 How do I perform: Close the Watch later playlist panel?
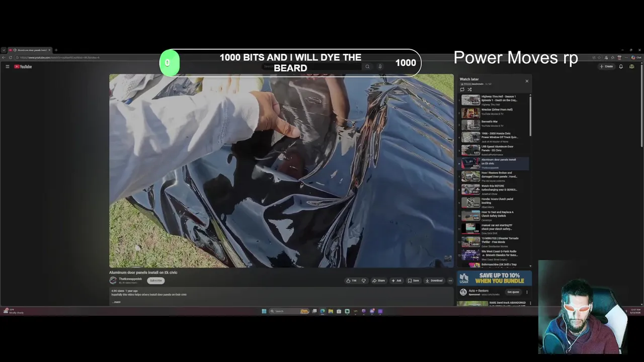point(527,81)
